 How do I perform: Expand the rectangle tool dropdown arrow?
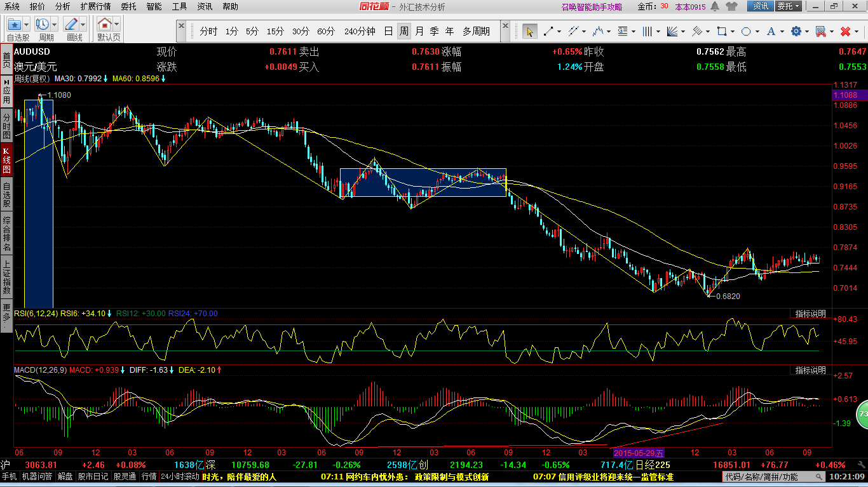coord(732,31)
